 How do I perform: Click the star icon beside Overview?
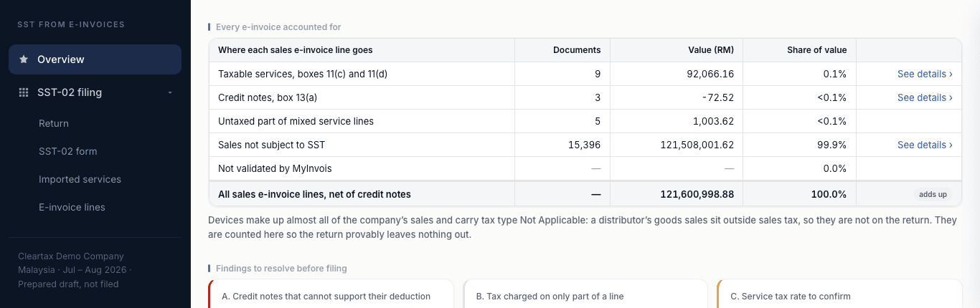click(24, 59)
